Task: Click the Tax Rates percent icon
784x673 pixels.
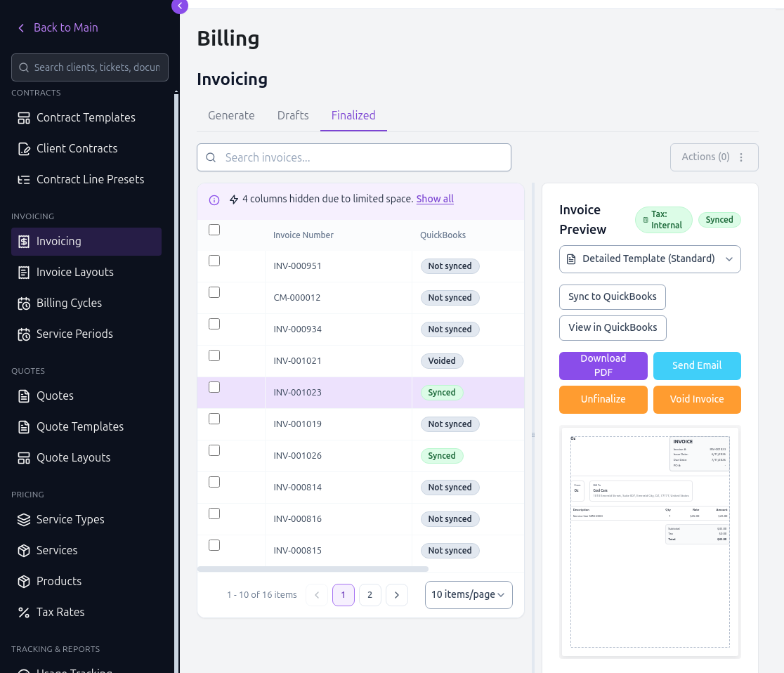Action: (23, 613)
